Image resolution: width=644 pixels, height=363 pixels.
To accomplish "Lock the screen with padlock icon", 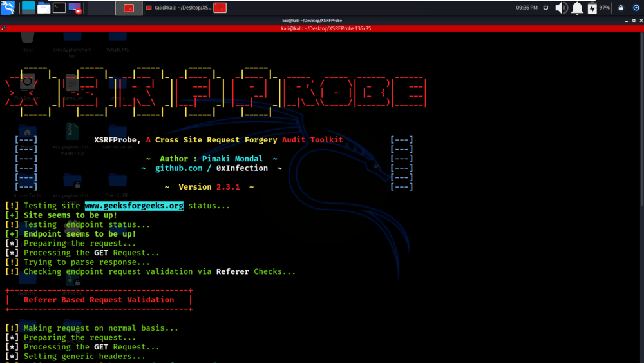I will 621,7.
